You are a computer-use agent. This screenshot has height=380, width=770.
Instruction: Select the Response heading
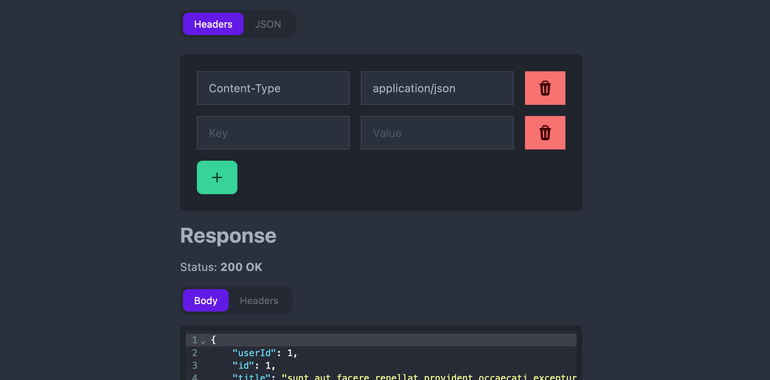pos(228,236)
